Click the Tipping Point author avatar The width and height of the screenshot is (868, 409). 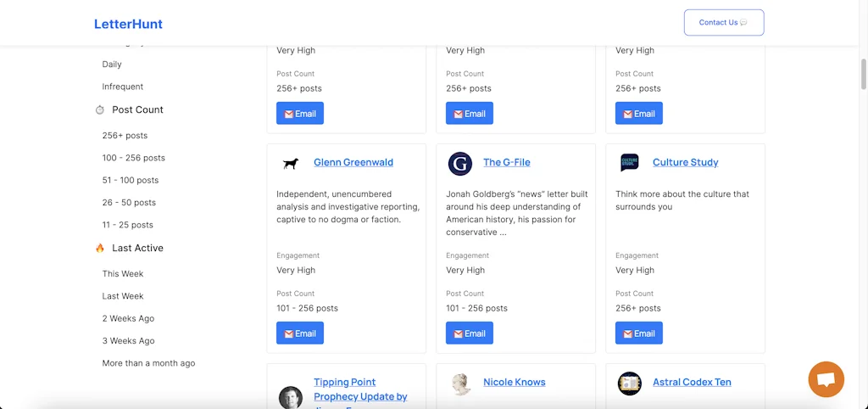click(291, 396)
